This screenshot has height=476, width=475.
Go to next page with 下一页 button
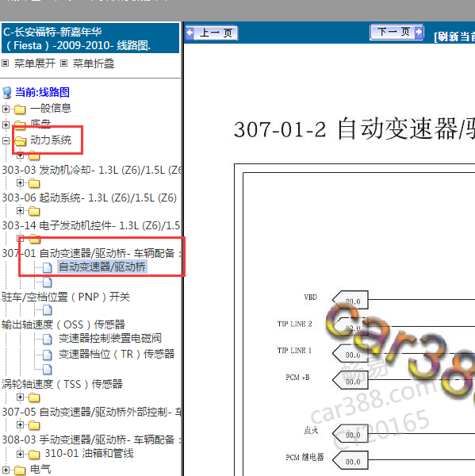(x=396, y=33)
